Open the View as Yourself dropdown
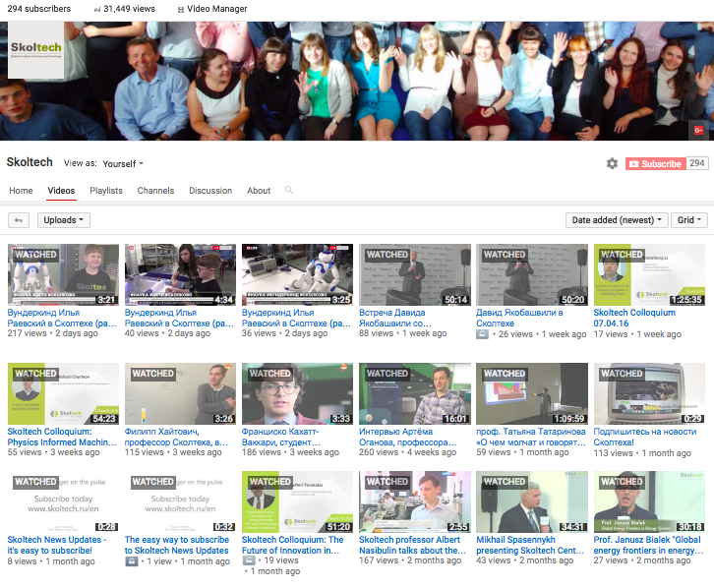 tap(123, 164)
